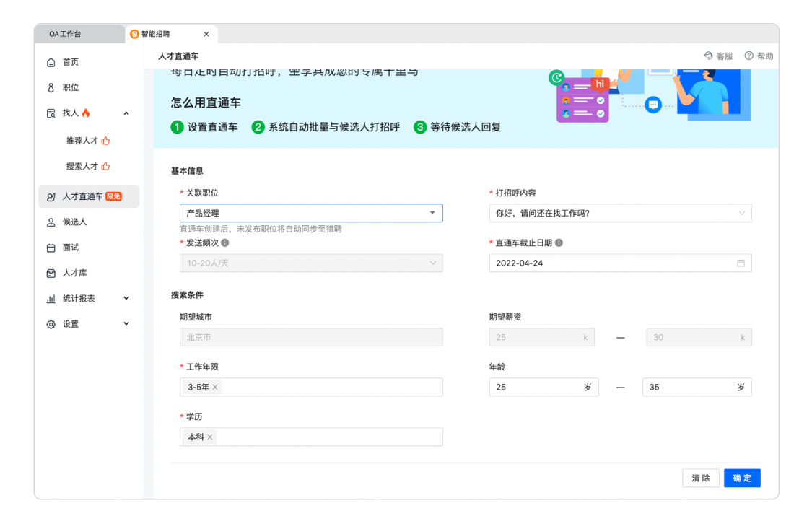The height and width of the screenshot is (524, 812).
Task: Expand the 设置 sidebar menu
Action: pyautogui.click(x=126, y=324)
